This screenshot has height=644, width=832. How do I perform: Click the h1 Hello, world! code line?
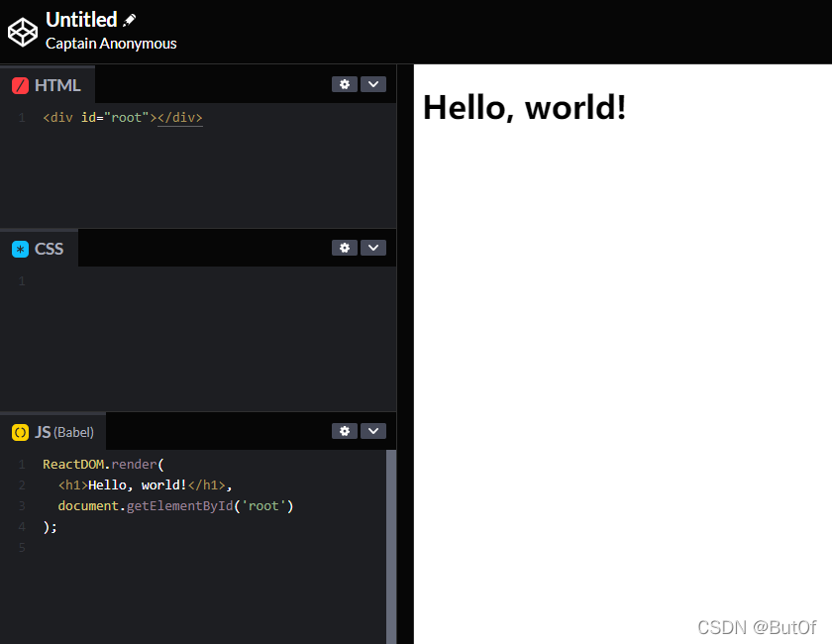point(146,484)
